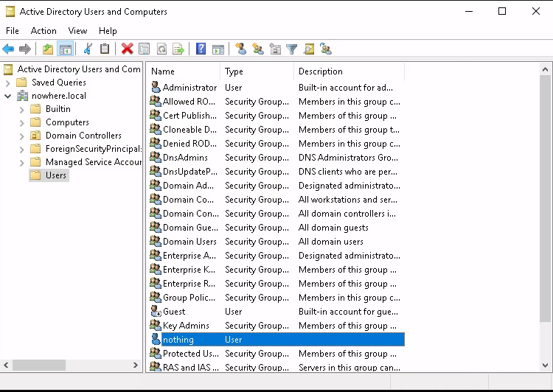Sort by the Name column header
Viewport: 553px width, 392px height.
[184, 71]
